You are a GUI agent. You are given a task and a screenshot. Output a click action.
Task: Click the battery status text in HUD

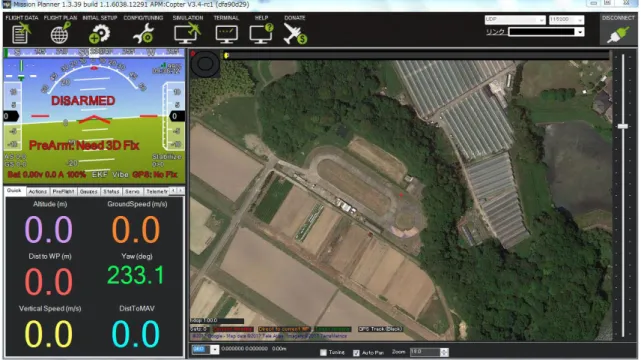pyautogui.click(x=47, y=174)
